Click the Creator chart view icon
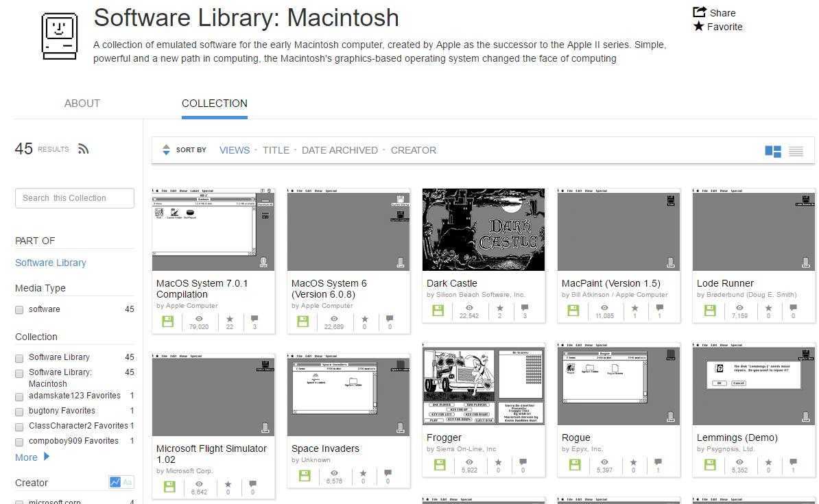Viewport: 819px width, 504px height. click(115, 482)
